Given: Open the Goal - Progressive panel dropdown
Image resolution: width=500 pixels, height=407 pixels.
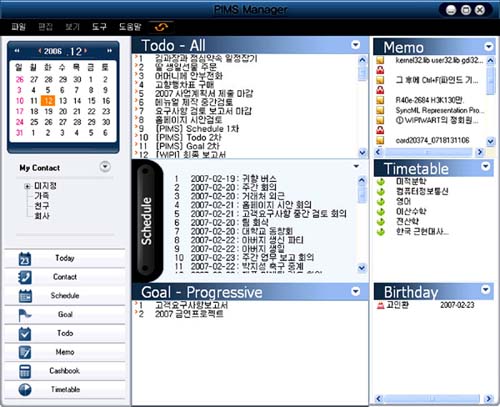Looking at the screenshot, I should pos(356,292).
